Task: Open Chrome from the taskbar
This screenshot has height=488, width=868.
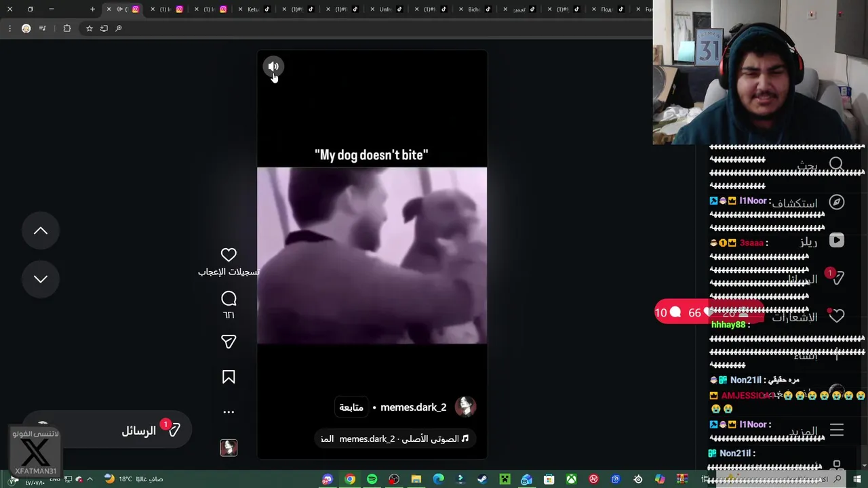Action: coord(350,479)
